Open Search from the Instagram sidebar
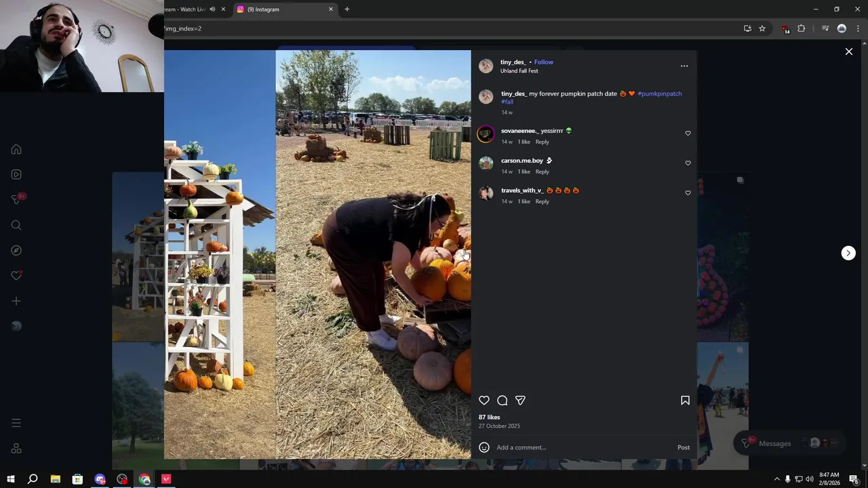 tap(16, 225)
